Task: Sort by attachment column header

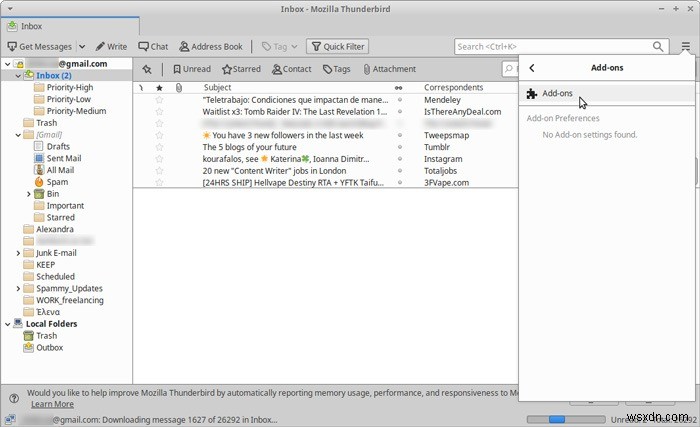Action: (179, 88)
